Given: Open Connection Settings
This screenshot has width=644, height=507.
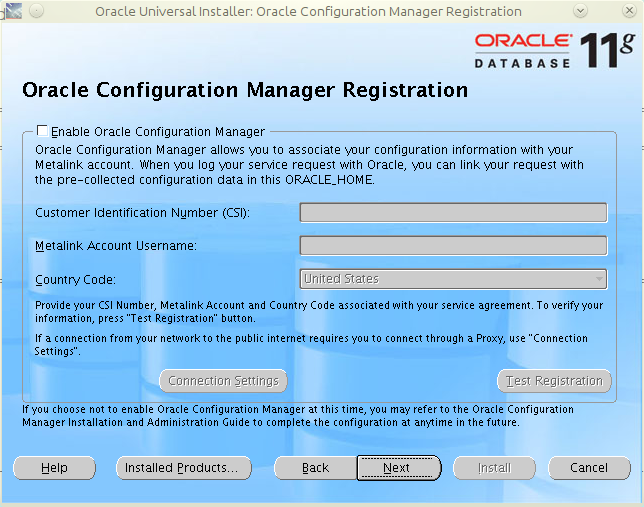Looking at the screenshot, I should [223, 381].
